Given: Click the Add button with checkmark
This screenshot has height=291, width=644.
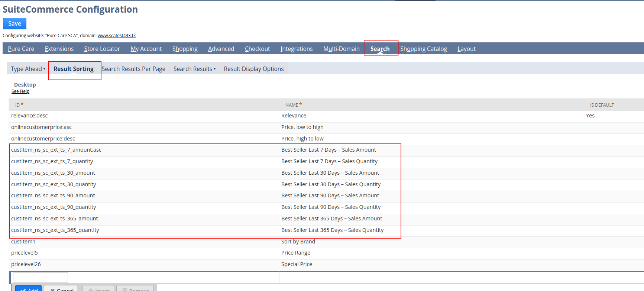Looking at the screenshot, I should (29, 289).
